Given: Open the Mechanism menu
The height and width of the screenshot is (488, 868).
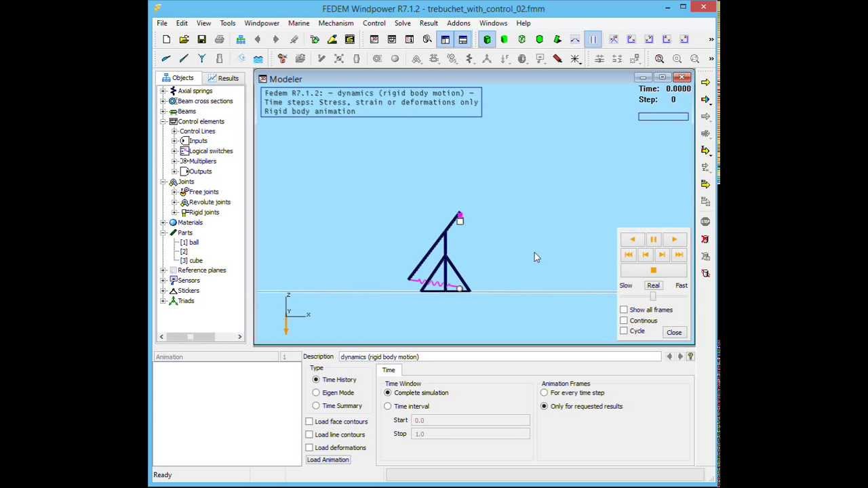Looking at the screenshot, I should click(336, 23).
